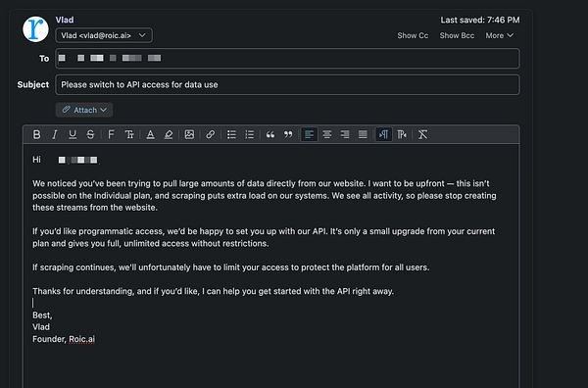588x388 pixels.
Task: Insert a hyperlink
Action: point(211,134)
